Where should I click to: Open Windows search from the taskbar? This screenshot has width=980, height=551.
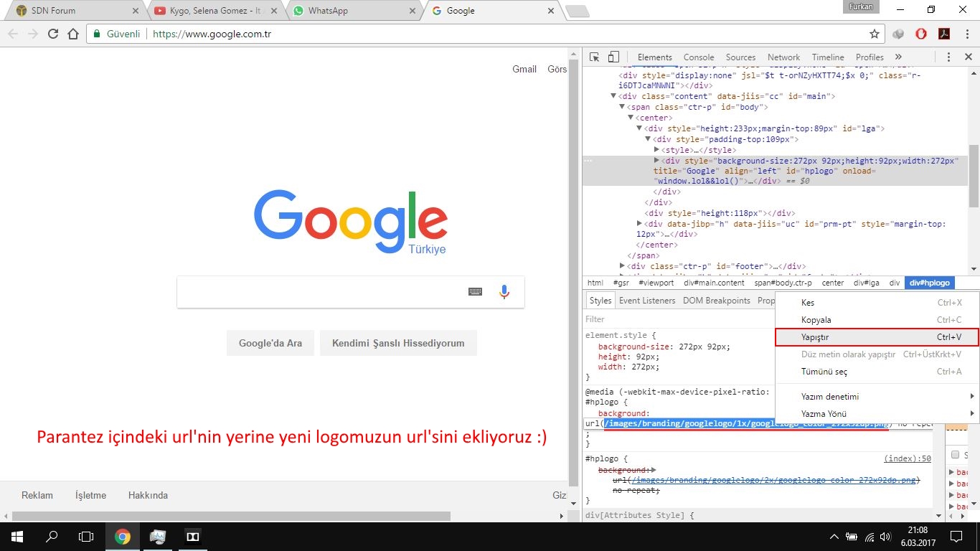coord(52,536)
